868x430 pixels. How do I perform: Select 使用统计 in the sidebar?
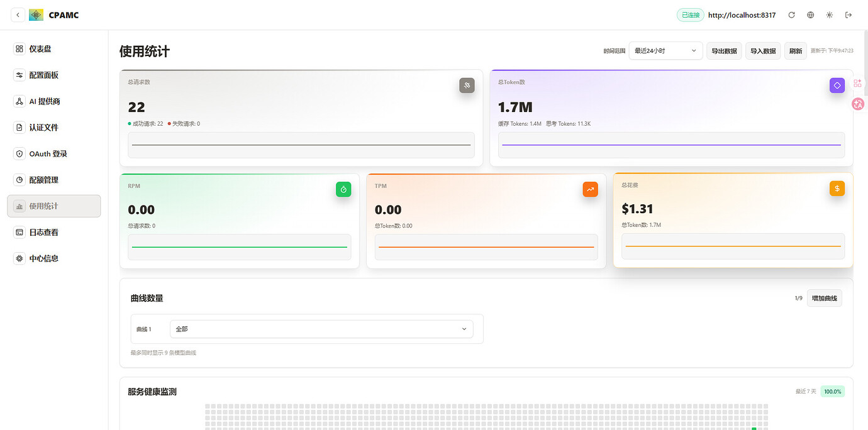tap(54, 206)
